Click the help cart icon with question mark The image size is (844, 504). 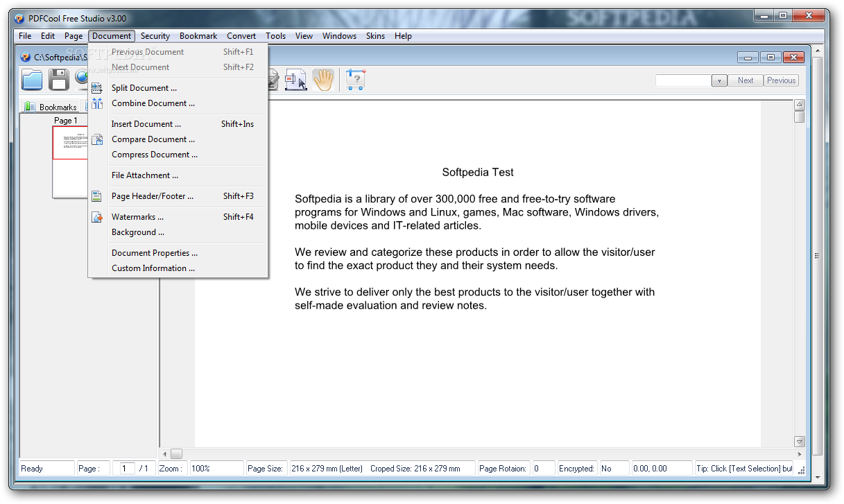pyautogui.click(x=355, y=80)
